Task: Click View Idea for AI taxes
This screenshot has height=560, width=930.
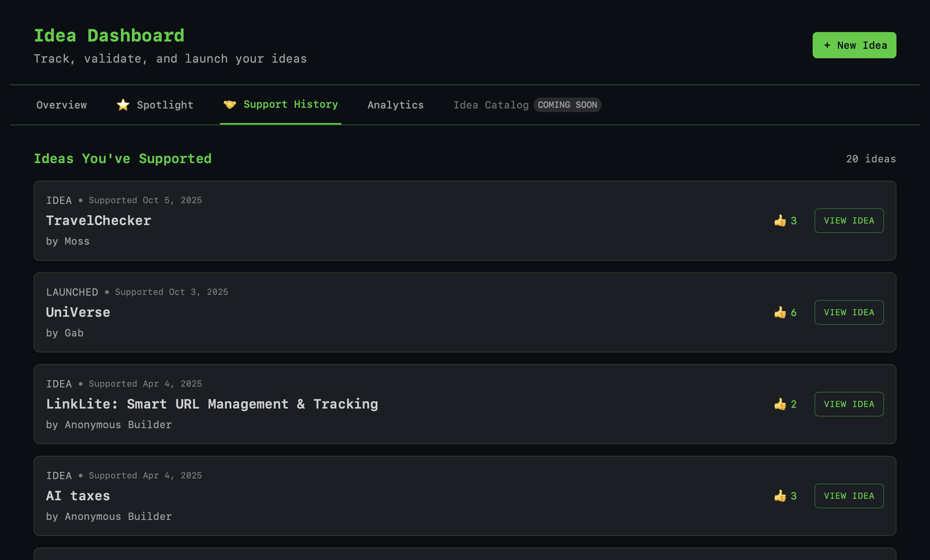Action: pos(848,496)
